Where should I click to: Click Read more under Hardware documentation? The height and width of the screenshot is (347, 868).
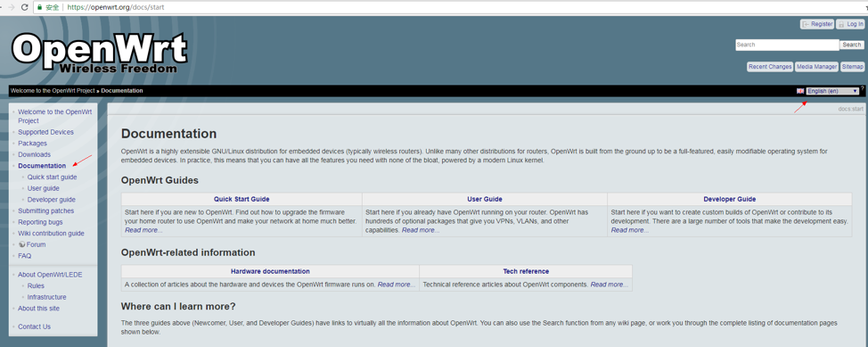pyautogui.click(x=396, y=285)
